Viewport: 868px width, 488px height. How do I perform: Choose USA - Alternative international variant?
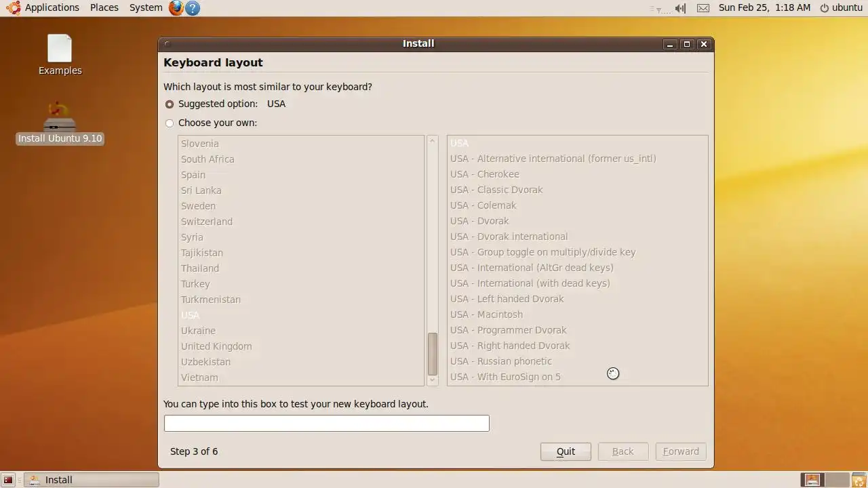coord(578,159)
